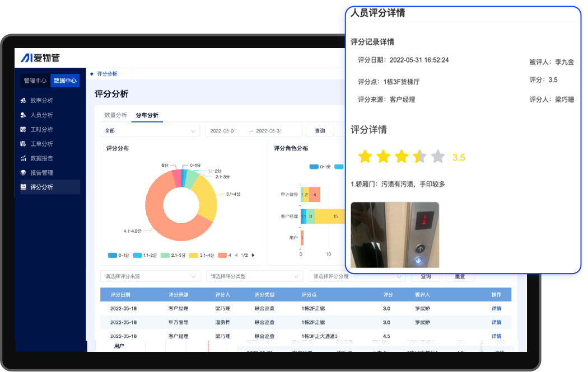Switch to the 数据中心 tab
Screen dimensions: 588x372
(x=66, y=81)
